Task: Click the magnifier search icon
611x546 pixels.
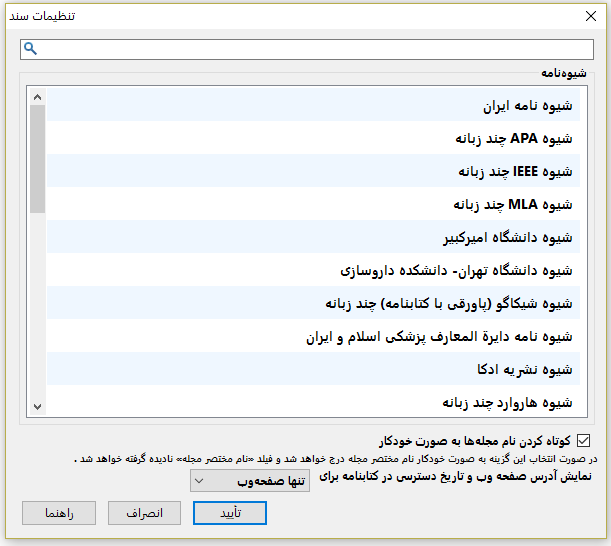Action: click(30, 49)
